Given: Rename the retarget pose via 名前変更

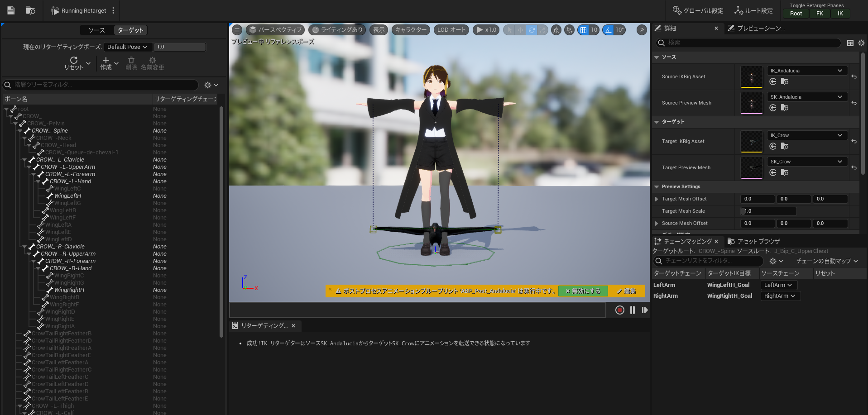Looking at the screenshot, I should tap(153, 63).
